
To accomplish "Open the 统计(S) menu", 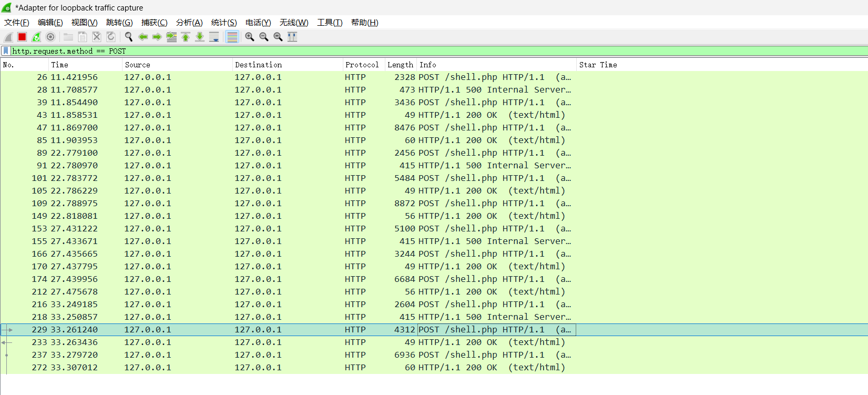I will point(223,23).
